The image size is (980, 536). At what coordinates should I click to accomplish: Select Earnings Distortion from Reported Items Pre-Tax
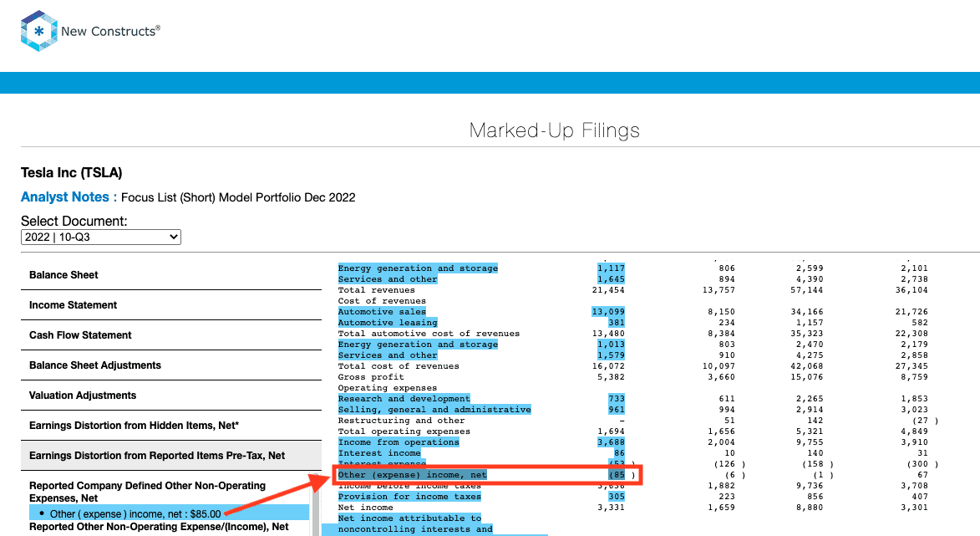pyautogui.click(x=171, y=456)
